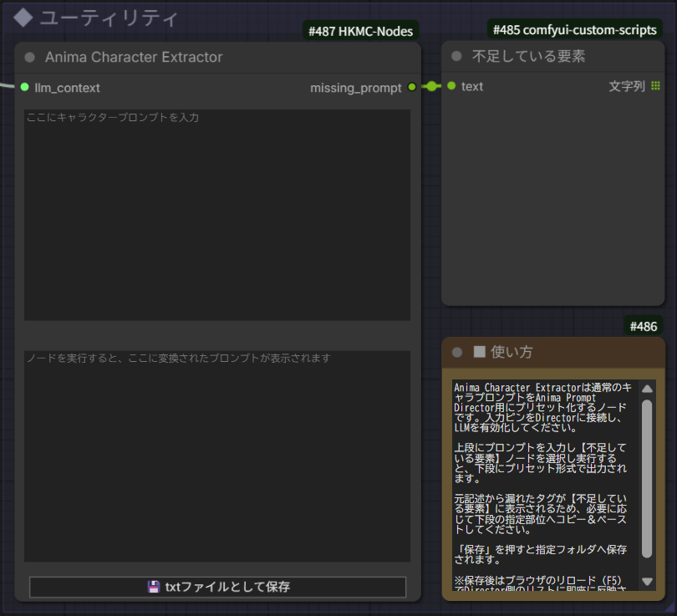Viewport: 677px width, 616px height.
Task: Click the square icon in 使い方 title
Action: [479, 352]
